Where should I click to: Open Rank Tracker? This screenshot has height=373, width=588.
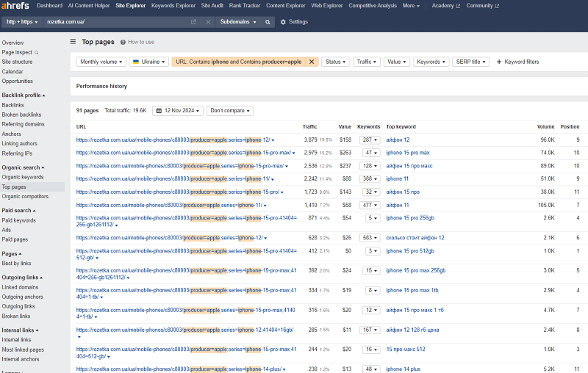pyautogui.click(x=245, y=6)
